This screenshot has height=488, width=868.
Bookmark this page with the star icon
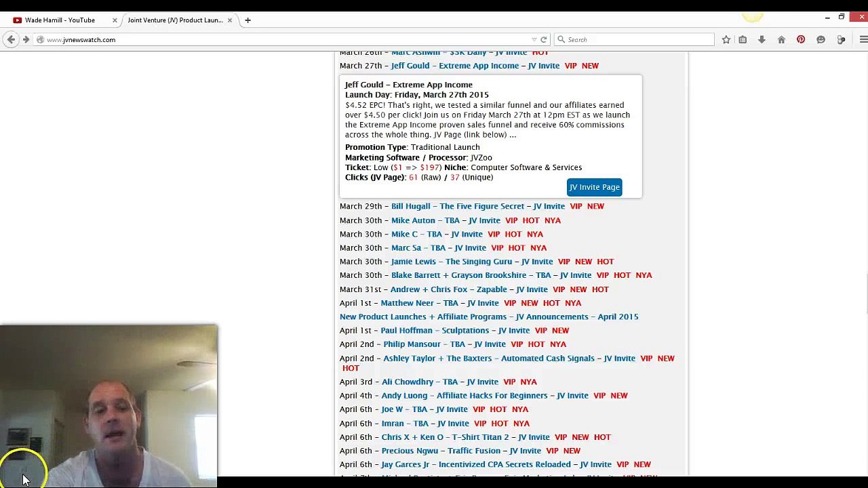(x=726, y=40)
